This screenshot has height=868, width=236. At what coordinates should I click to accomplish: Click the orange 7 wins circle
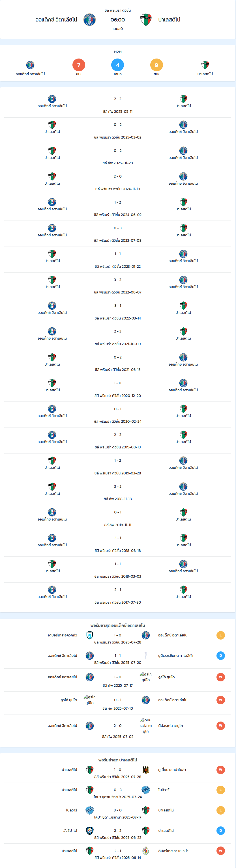pyautogui.click(x=79, y=65)
